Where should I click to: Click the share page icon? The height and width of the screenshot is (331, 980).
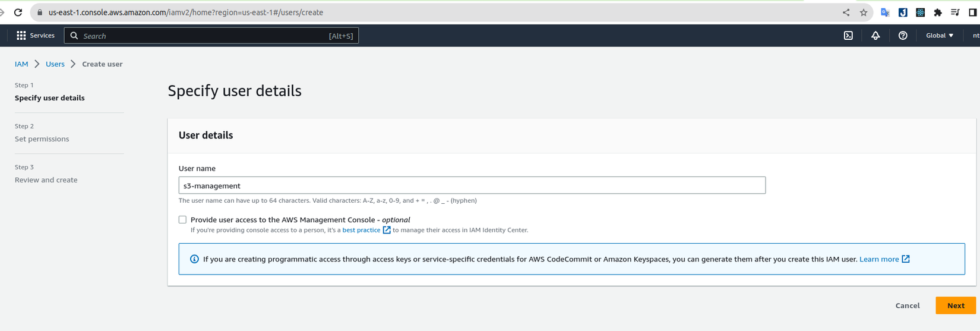point(846,12)
